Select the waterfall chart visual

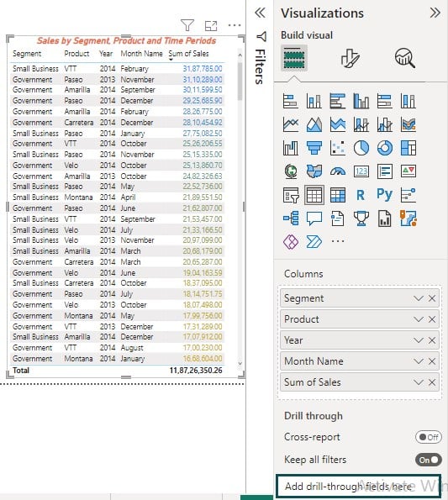(291, 148)
